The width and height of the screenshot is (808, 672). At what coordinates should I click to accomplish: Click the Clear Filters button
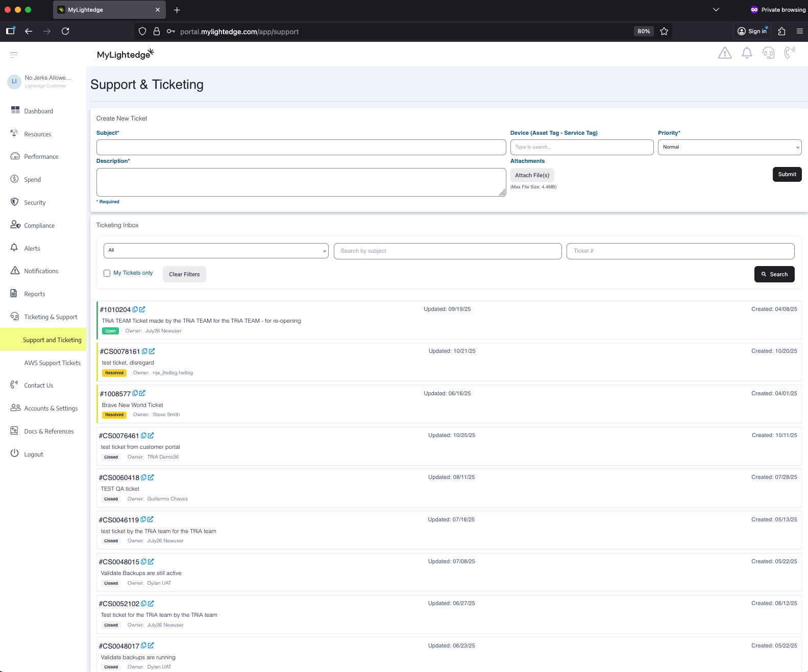coord(184,274)
